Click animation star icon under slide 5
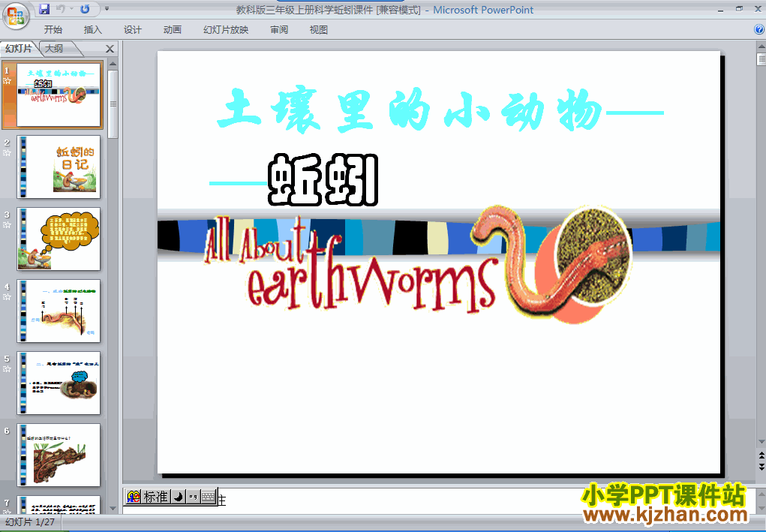The height and width of the screenshot is (532, 766). pyautogui.click(x=7, y=369)
